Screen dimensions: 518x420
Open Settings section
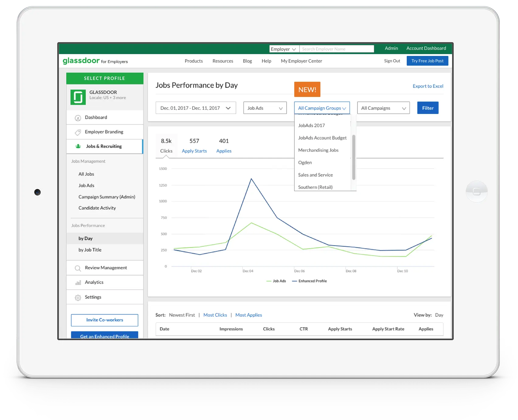coord(105,297)
